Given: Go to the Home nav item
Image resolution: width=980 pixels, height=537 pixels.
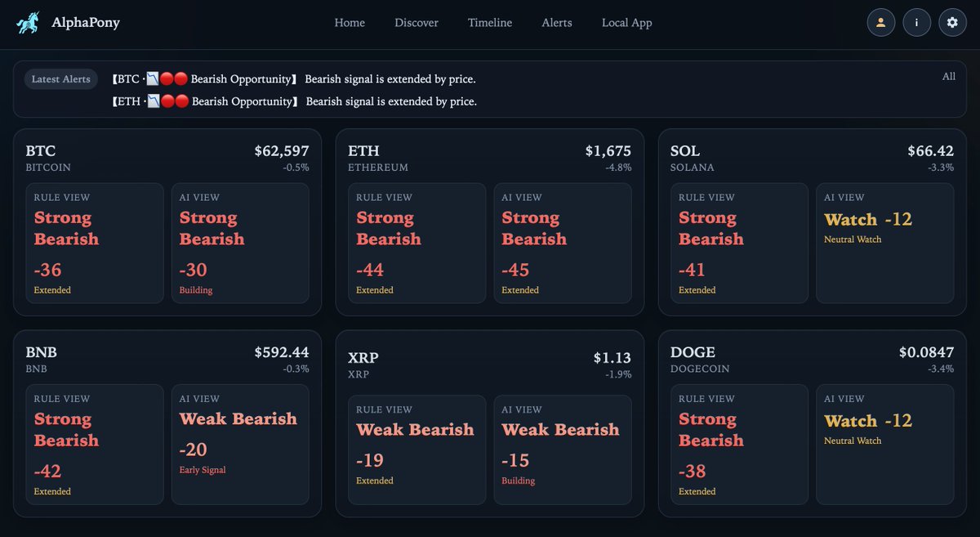Looking at the screenshot, I should click(x=350, y=23).
